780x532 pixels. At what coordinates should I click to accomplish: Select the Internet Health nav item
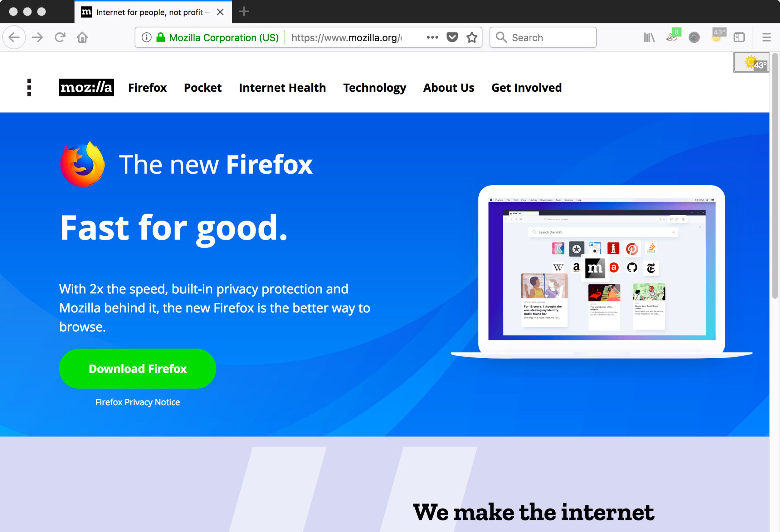(282, 87)
